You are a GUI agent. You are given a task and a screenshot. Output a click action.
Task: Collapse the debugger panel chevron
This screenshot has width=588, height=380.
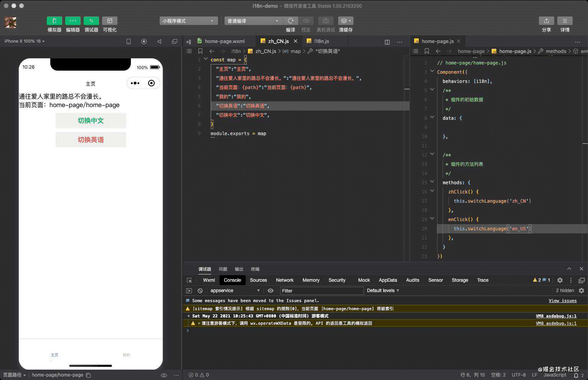(x=569, y=269)
